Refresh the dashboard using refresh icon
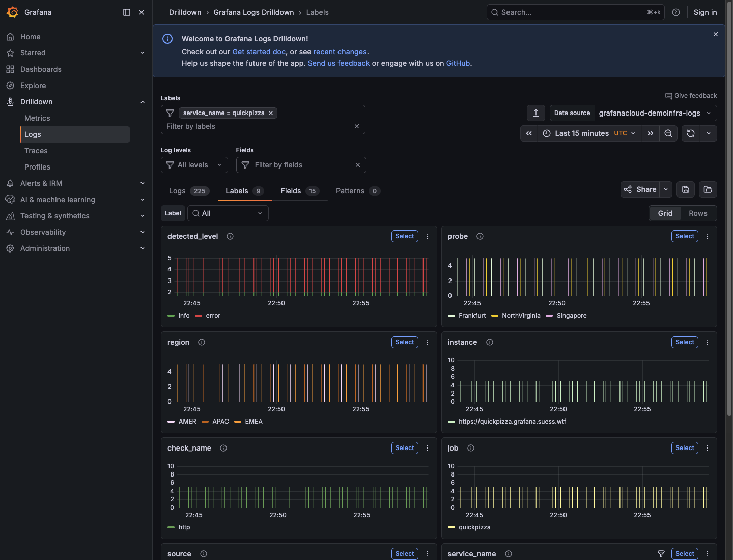733x560 pixels. (691, 133)
